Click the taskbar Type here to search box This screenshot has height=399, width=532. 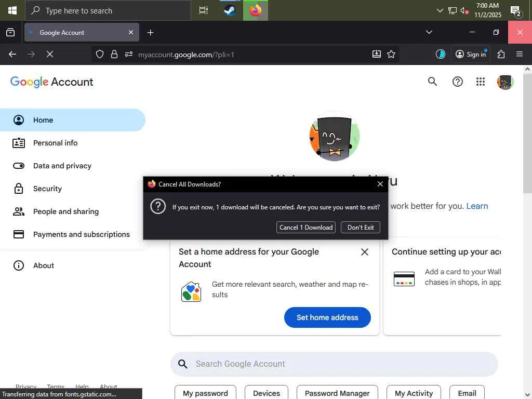coord(108,10)
